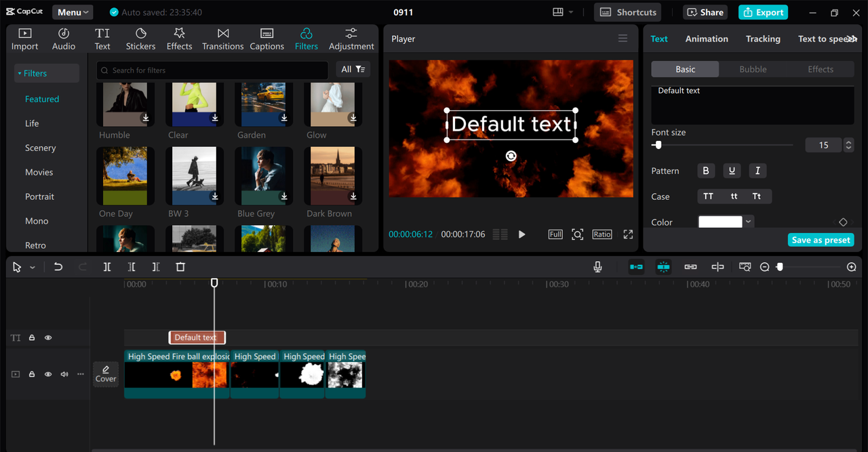Click Save as preset button

point(821,240)
